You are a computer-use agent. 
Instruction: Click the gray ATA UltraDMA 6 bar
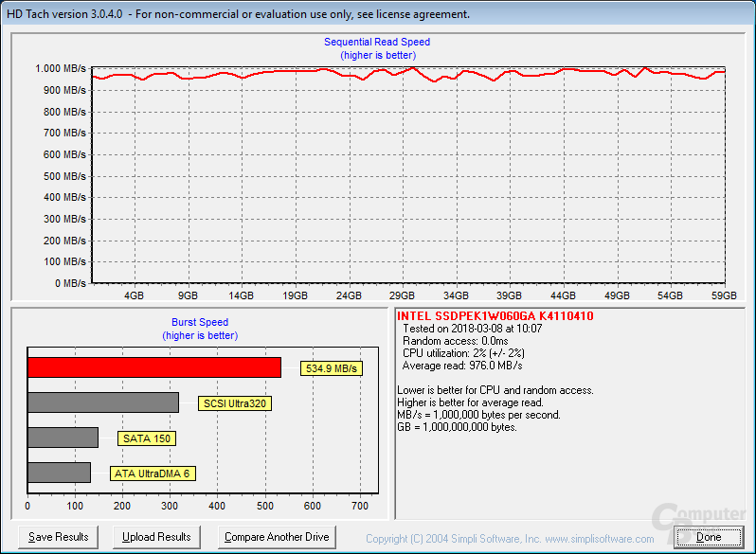pyautogui.click(x=60, y=473)
